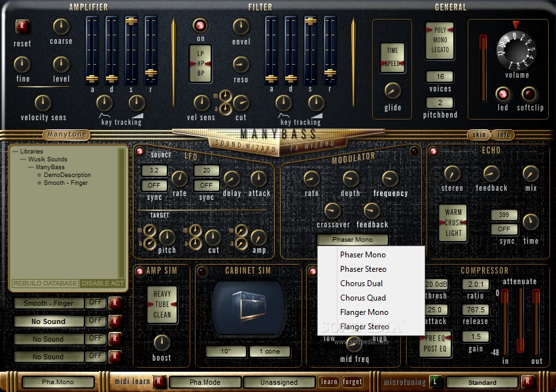
Task: Toggle the Amp Sim power LED
Action: click(140, 271)
